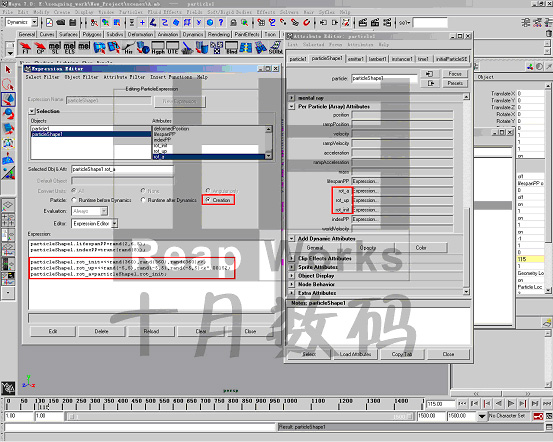Click the Delete expression button
Image resolution: width=553 pixels, height=442 pixels.
click(x=102, y=331)
